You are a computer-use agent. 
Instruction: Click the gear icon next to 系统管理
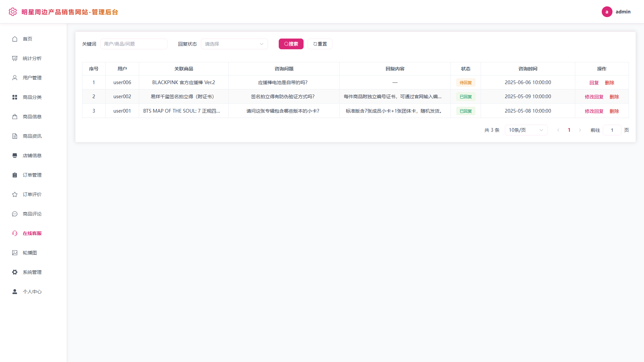point(15,272)
